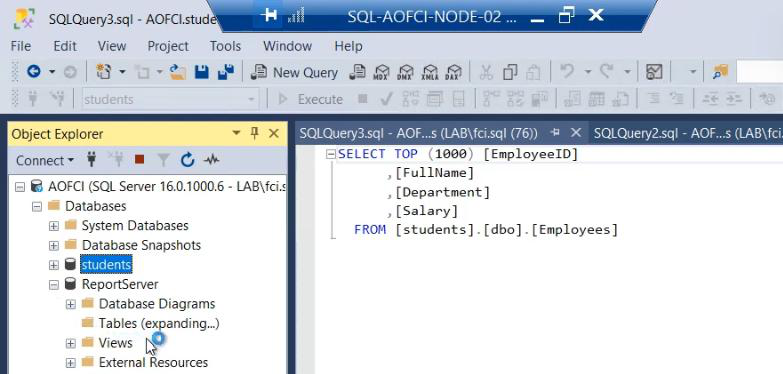Collapse the AOFCI server node

pos(20,187)
